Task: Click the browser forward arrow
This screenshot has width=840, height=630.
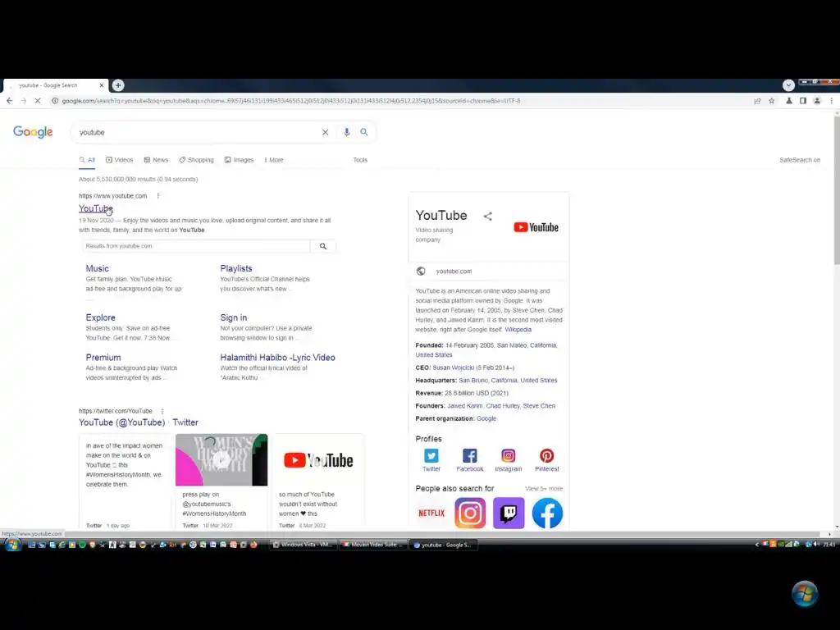Action: pos(24,101)
